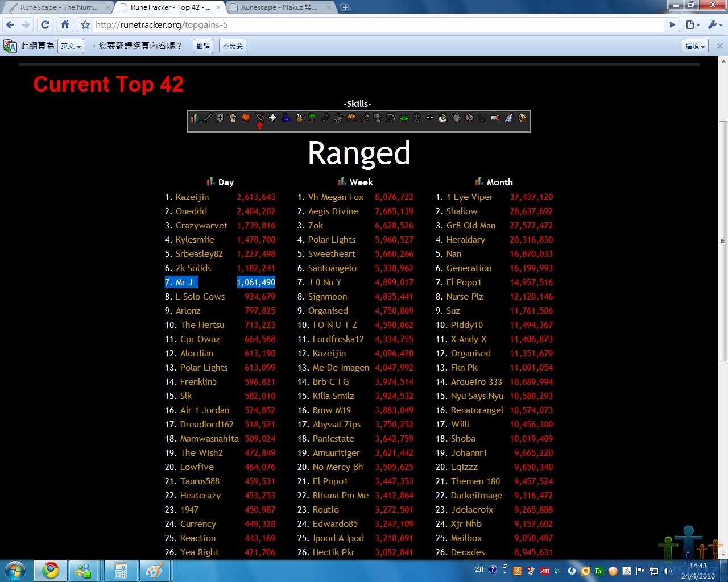
Task: Open player Kazeijin in Day column
Action: point(192,197)
